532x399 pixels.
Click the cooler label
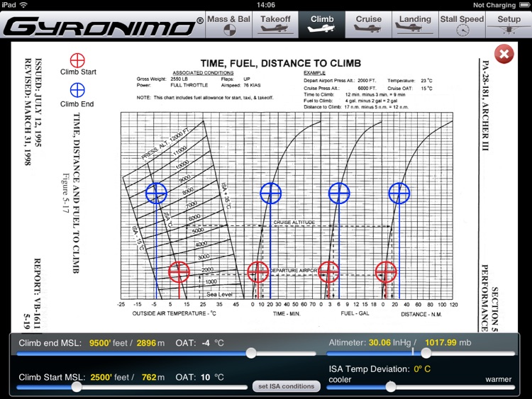coord(340,380)
